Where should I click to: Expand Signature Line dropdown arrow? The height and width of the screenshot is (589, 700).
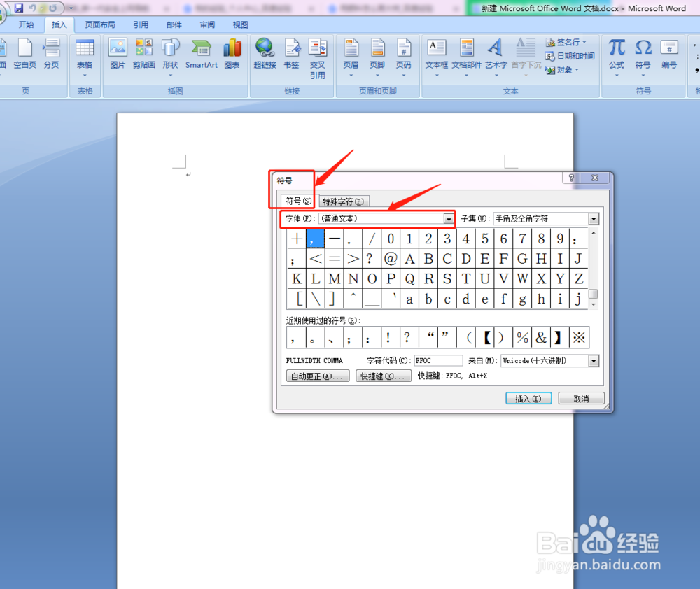pyautogui.click(x=584, y=43)
